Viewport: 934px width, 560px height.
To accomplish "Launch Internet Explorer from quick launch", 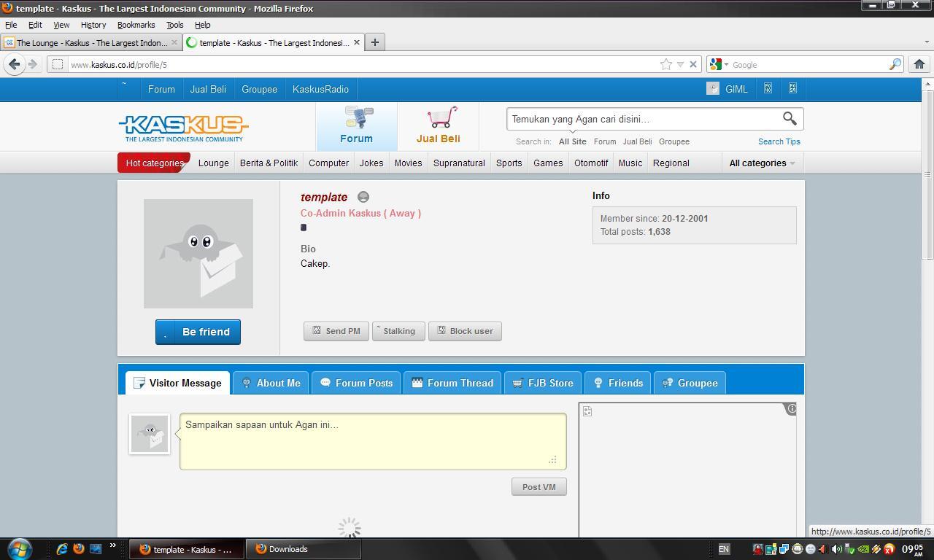I will [62, 548].
